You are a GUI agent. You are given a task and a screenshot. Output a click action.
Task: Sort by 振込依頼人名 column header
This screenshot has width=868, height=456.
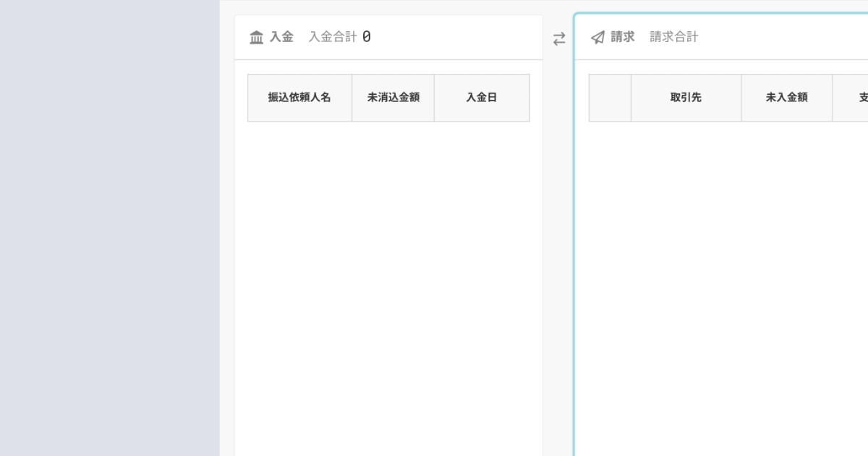point(299,98)
